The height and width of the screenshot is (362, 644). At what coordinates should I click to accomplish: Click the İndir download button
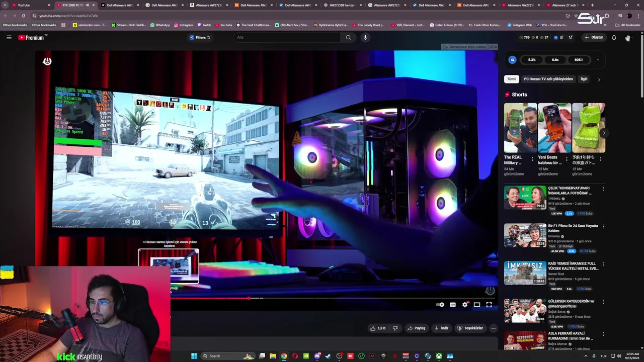coord(441,328)
